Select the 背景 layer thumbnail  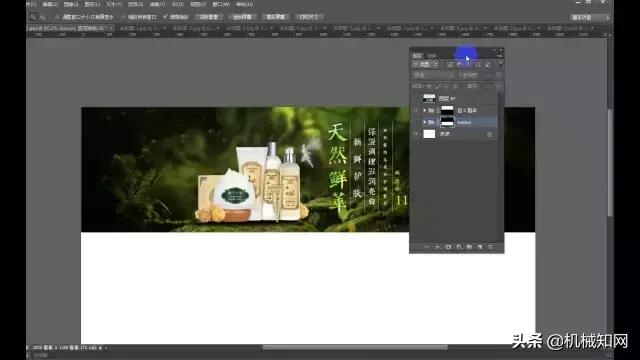tap(429, 134)
